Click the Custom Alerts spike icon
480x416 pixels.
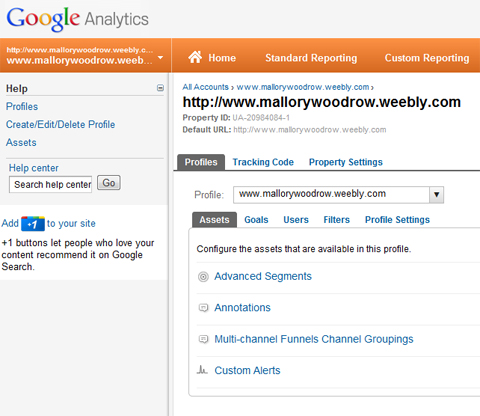(x=202, y=370)
